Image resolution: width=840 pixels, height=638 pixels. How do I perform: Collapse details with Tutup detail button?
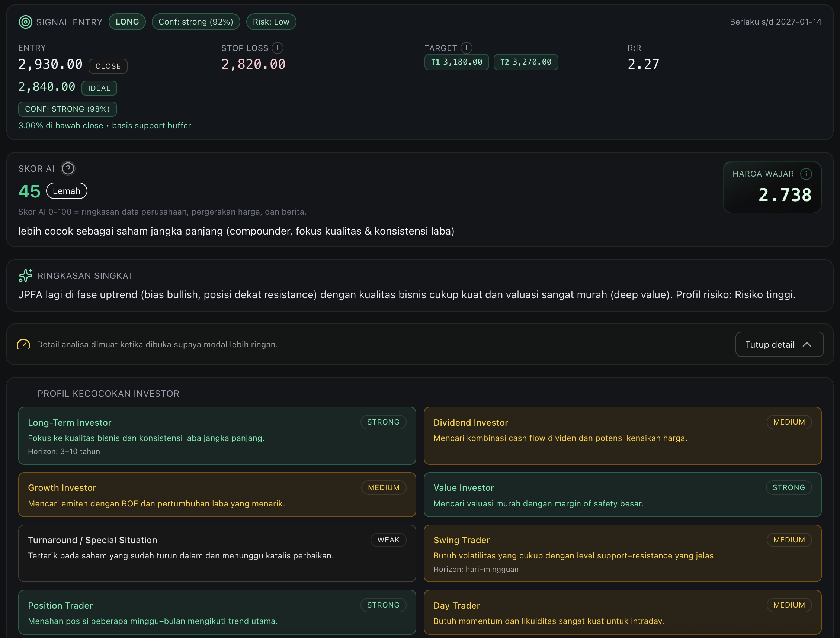(x=779, y=344)
